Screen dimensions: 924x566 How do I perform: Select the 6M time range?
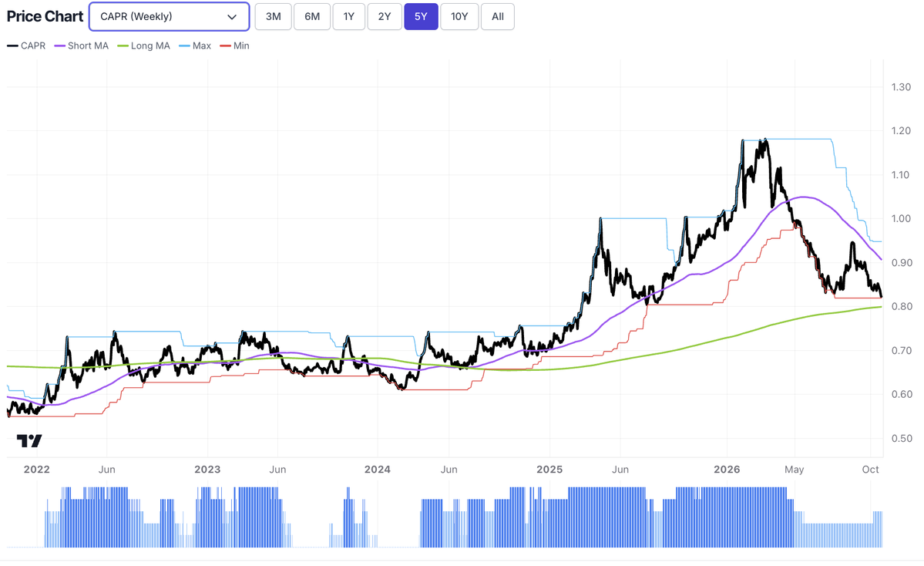tap(312, 16)
